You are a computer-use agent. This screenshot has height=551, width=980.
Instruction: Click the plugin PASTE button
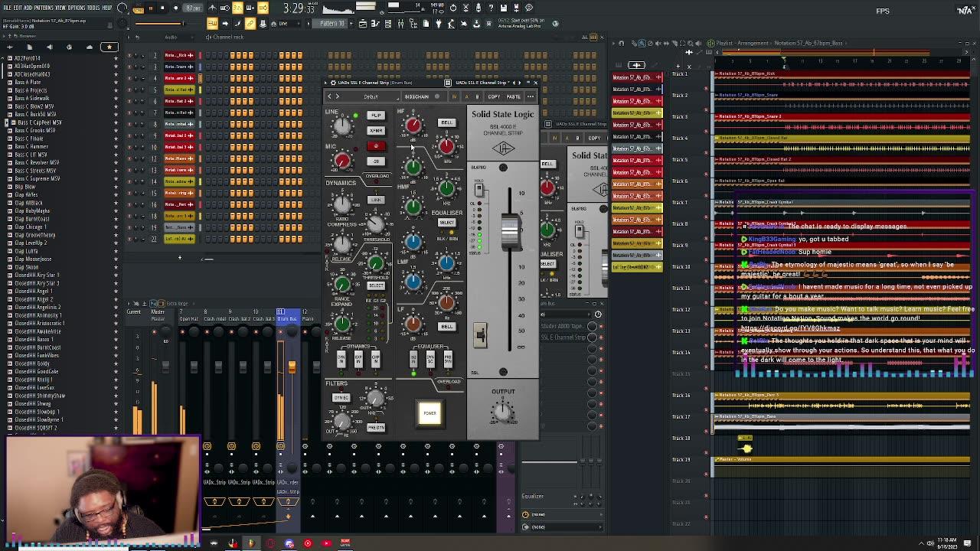(x=513, y=96)
